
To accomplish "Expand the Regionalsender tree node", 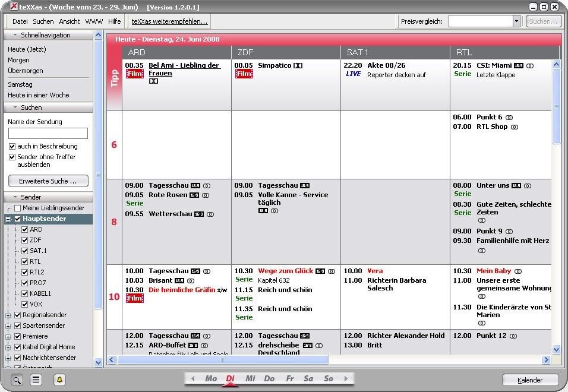I will tap(9, 315).
